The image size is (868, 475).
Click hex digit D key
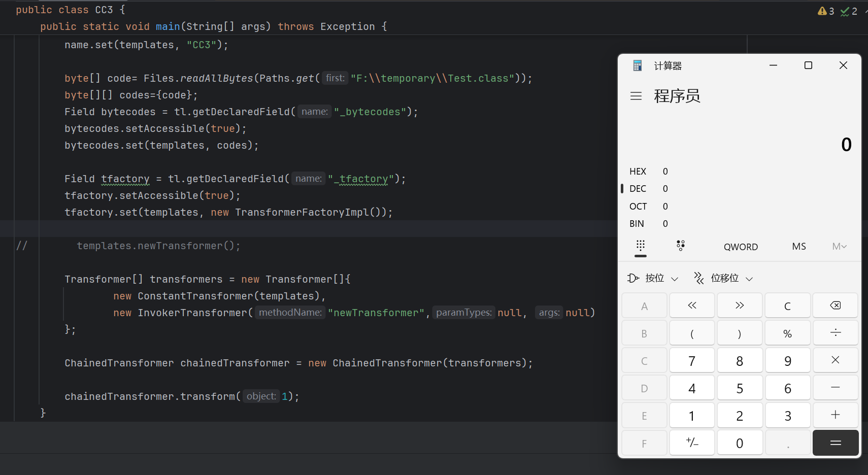pyautogui.click(x=644, y=388)
